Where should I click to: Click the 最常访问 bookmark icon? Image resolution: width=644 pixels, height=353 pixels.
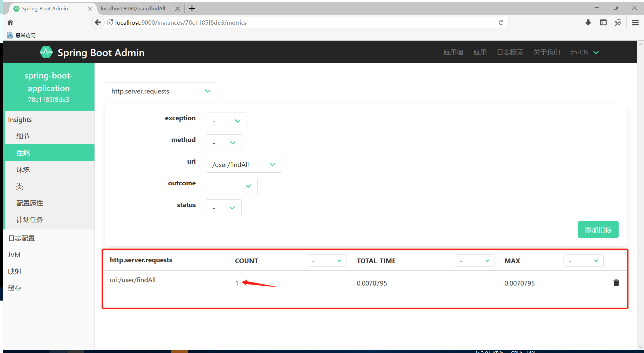pos(10,35)
